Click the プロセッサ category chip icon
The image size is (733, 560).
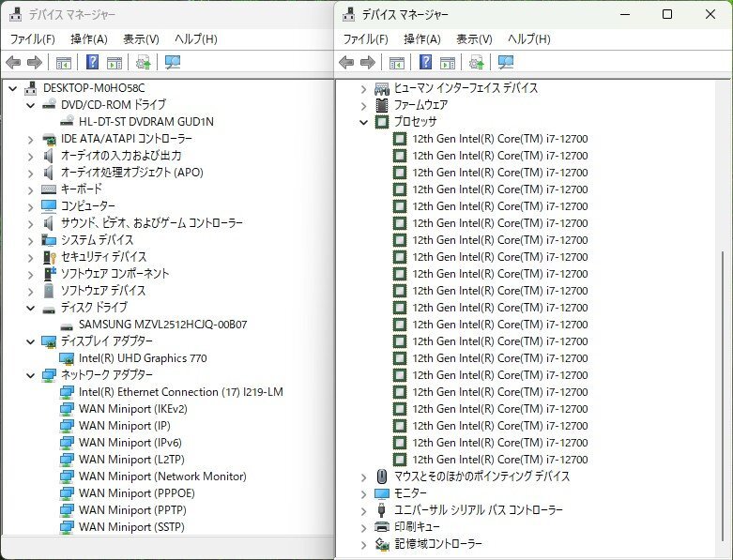(382, 122)
